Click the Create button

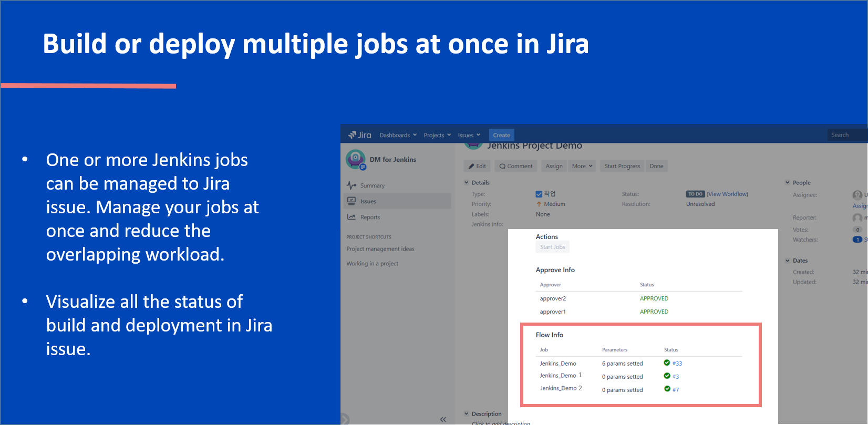coord(501,135)
